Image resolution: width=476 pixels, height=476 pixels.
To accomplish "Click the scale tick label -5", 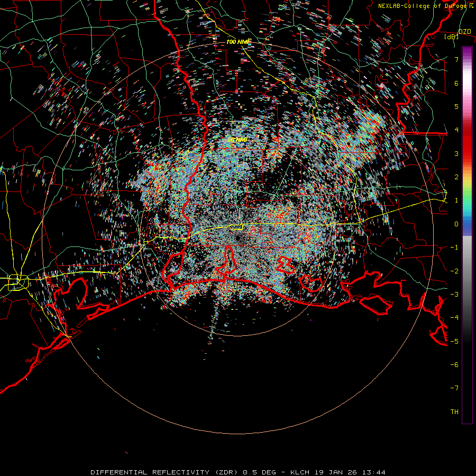I will click(454, 341).
